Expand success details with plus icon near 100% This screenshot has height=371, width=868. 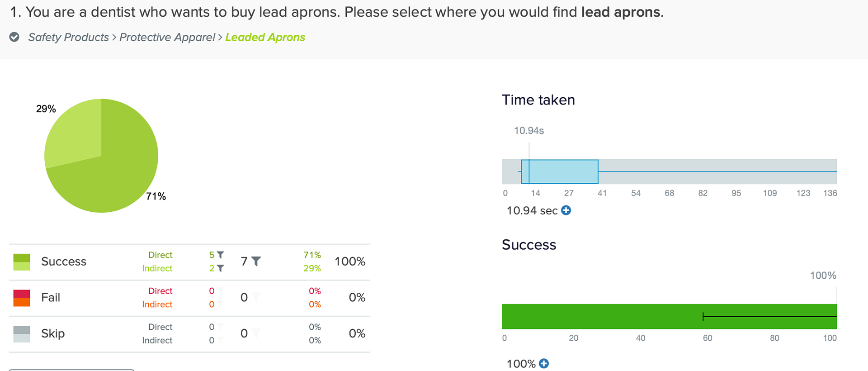point(544,364)
